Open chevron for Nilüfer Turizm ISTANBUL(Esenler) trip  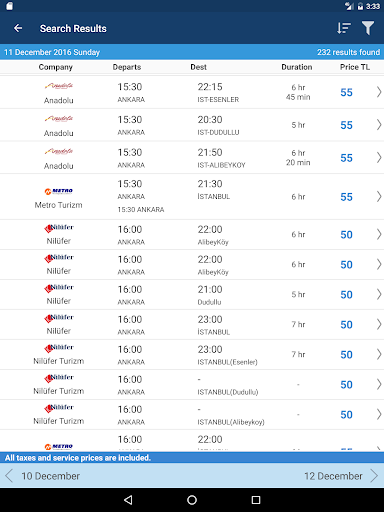click(x=379, y=354)
